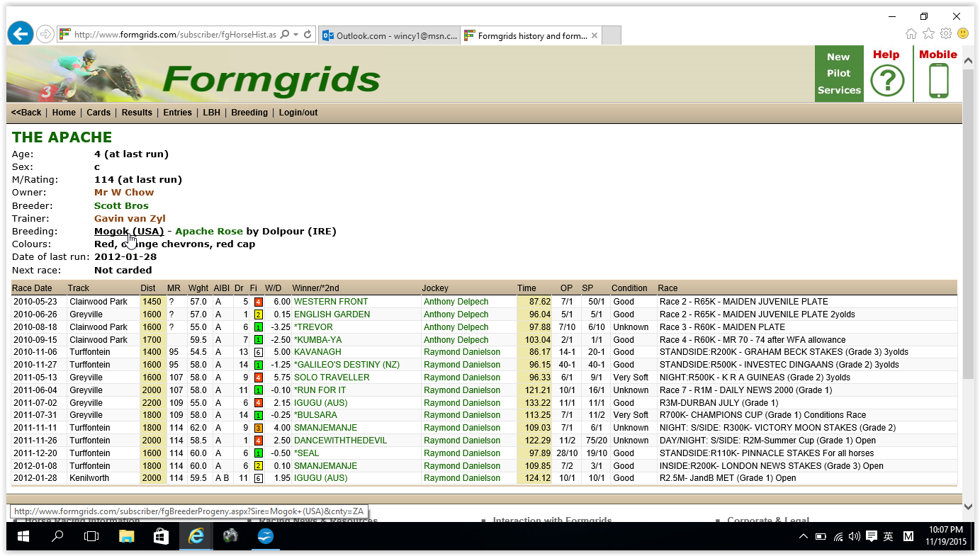Open the Windows Start menu
Viewport: 980px width, 556px height.
click(x=23, y=536)
